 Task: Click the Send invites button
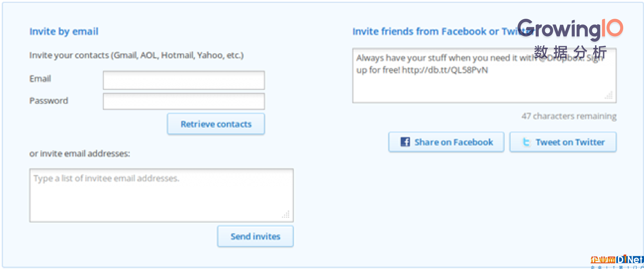pyautogui.click(x=255, y=236)
